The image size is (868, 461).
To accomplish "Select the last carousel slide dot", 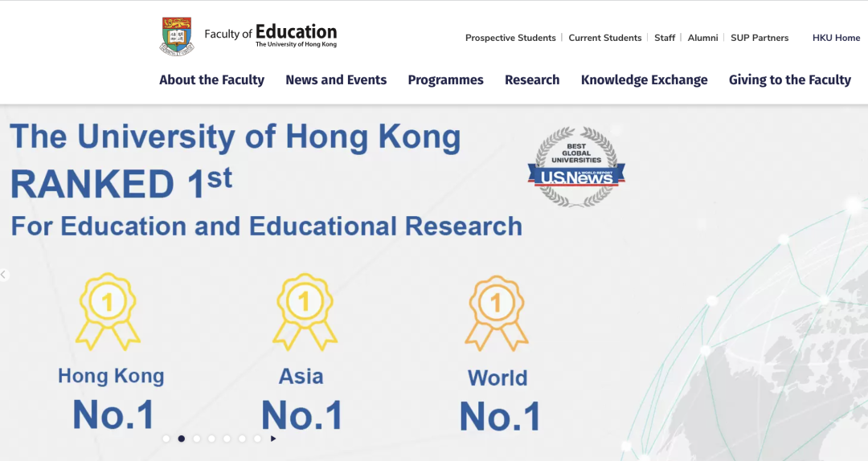I will 257,439.
